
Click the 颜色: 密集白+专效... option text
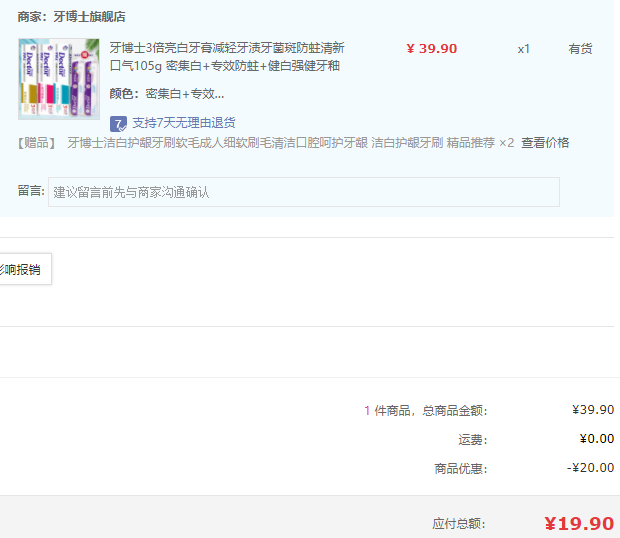tap(167, 94)
